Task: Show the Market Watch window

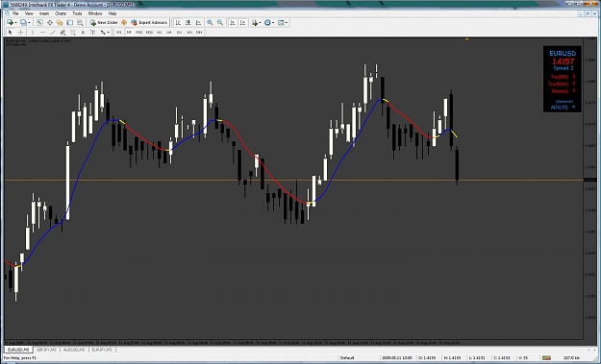Action: point(39,23)
